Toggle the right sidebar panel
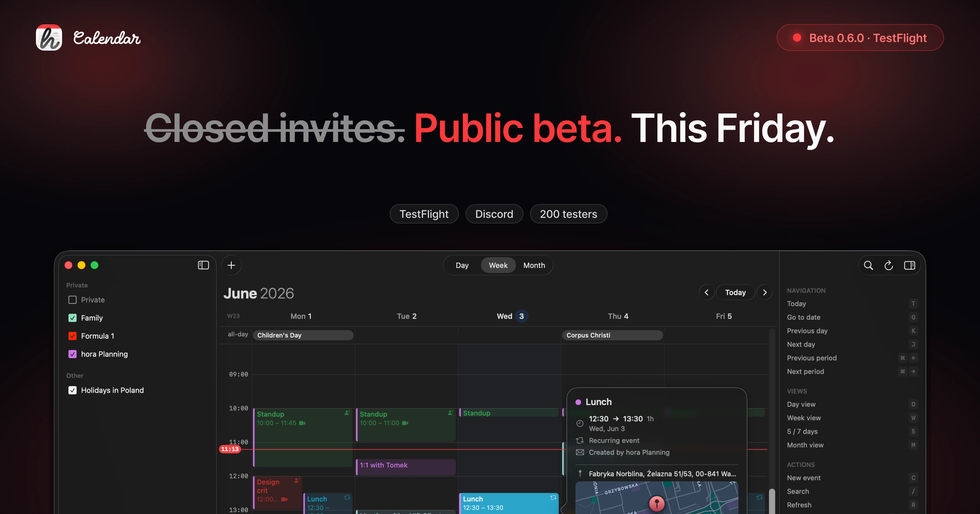980x514 pixels. tap(909, 265)
